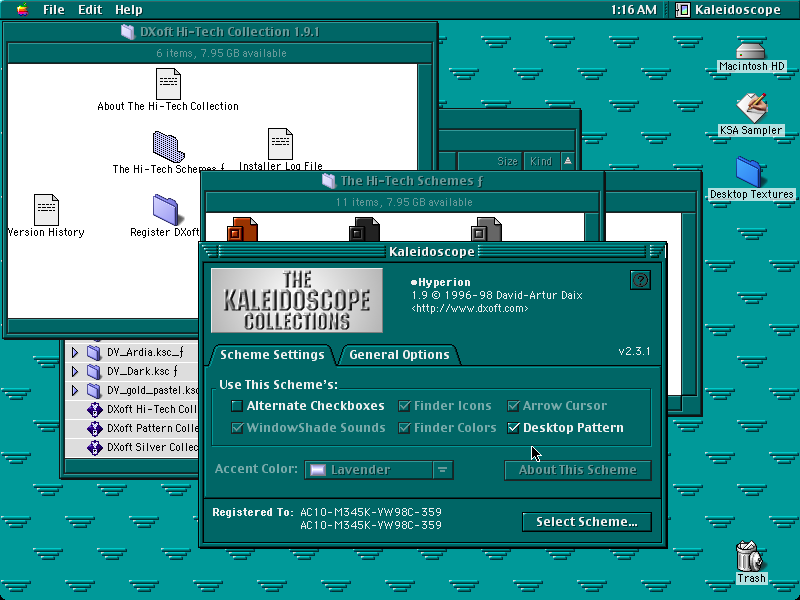
Task: Select The Hi-Tech Schemes folder icon
Action: (x=168, y=147)
